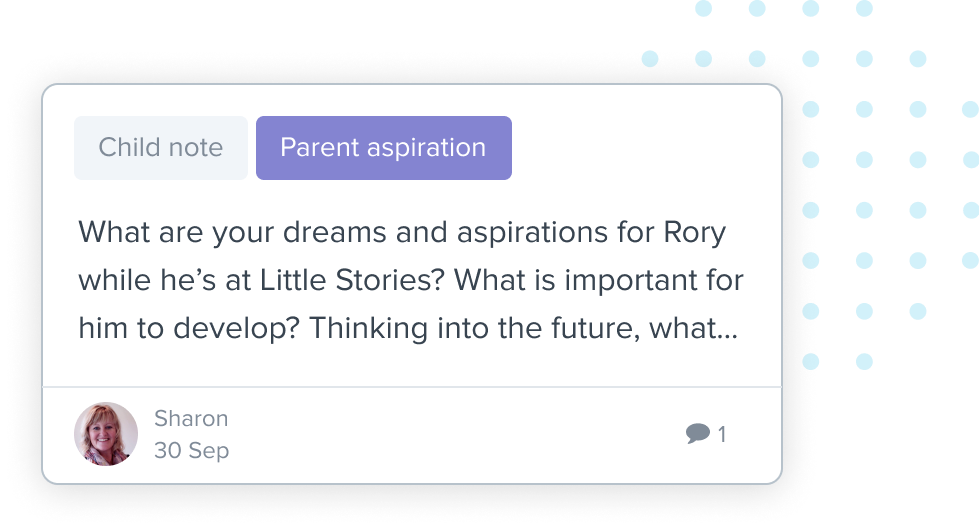Click the divider line above the card footer
979x529 pixels.
tap(411, 386)
